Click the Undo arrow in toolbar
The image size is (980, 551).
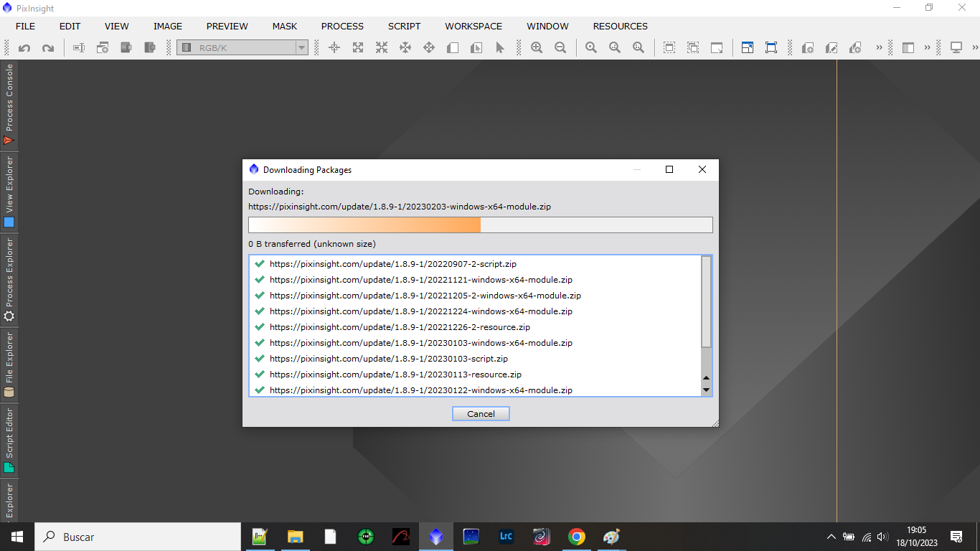pos(24,48)
